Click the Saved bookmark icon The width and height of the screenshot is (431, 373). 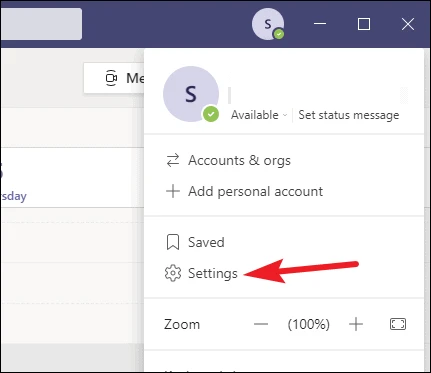(173, 242)
